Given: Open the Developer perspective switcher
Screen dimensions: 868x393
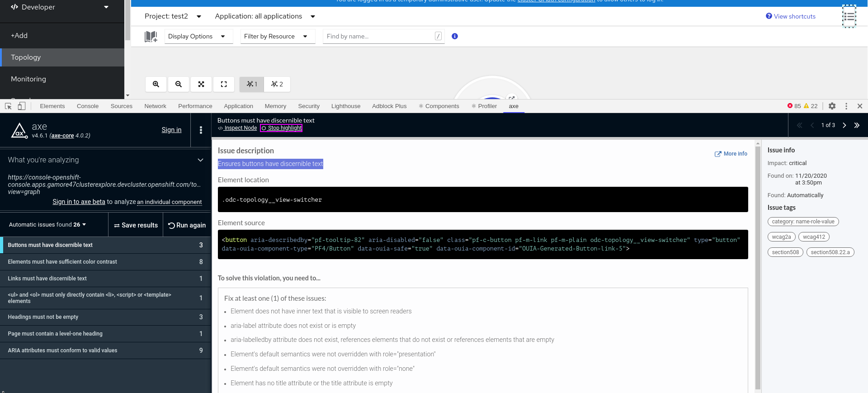Looking at the screenshot, I should [x=60, y=7].
